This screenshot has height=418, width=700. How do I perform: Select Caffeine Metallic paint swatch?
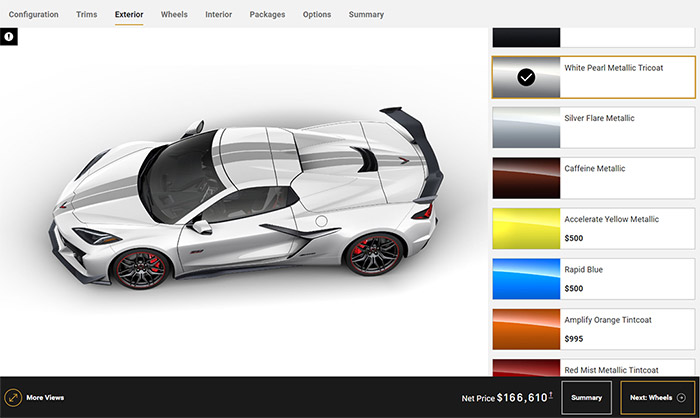[592, 178]
